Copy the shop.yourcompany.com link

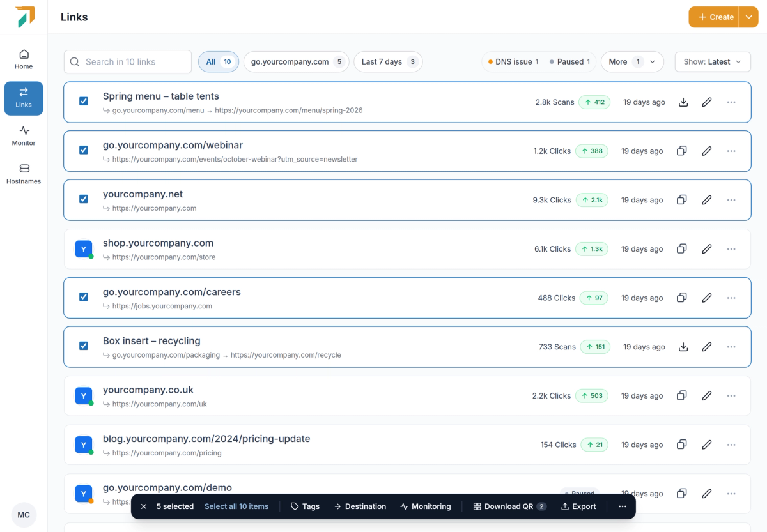point(682,249)
